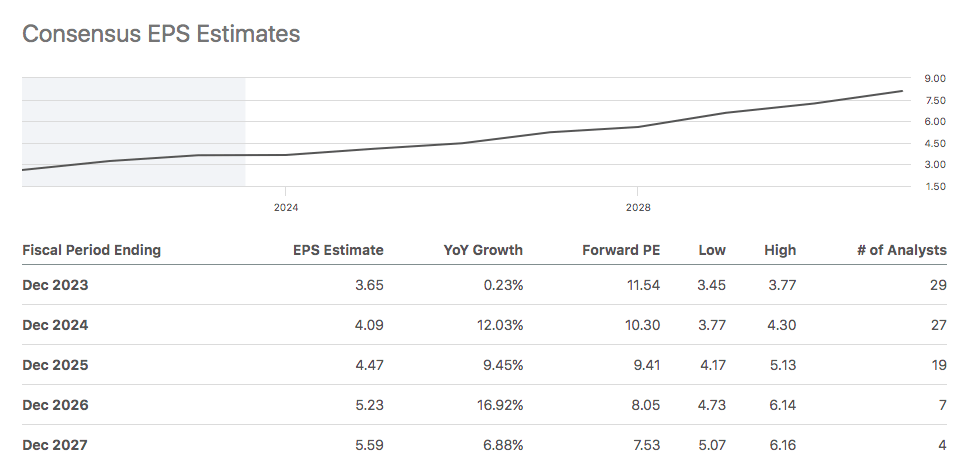Screen dimensions: 970x463
Task: Click the Low column header
Action: tap(712, 250)
